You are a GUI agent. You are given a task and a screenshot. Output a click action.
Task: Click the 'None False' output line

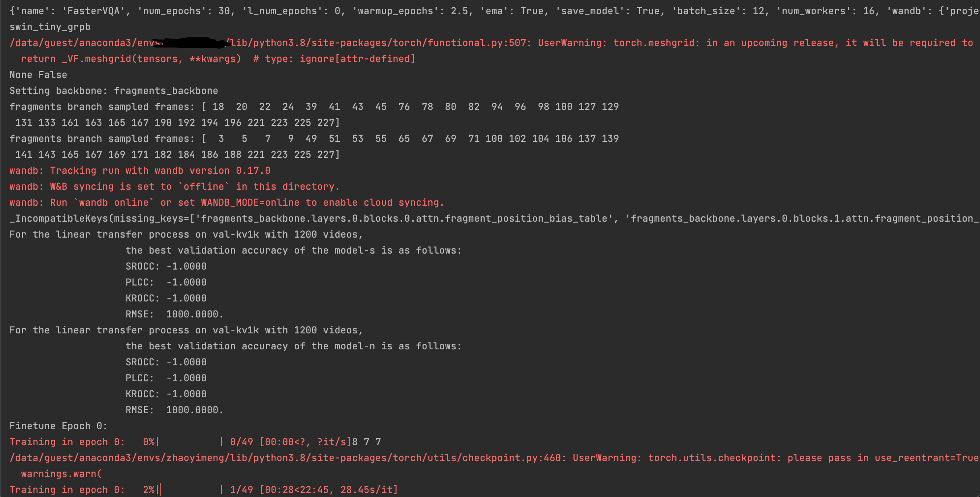point(38,75)
